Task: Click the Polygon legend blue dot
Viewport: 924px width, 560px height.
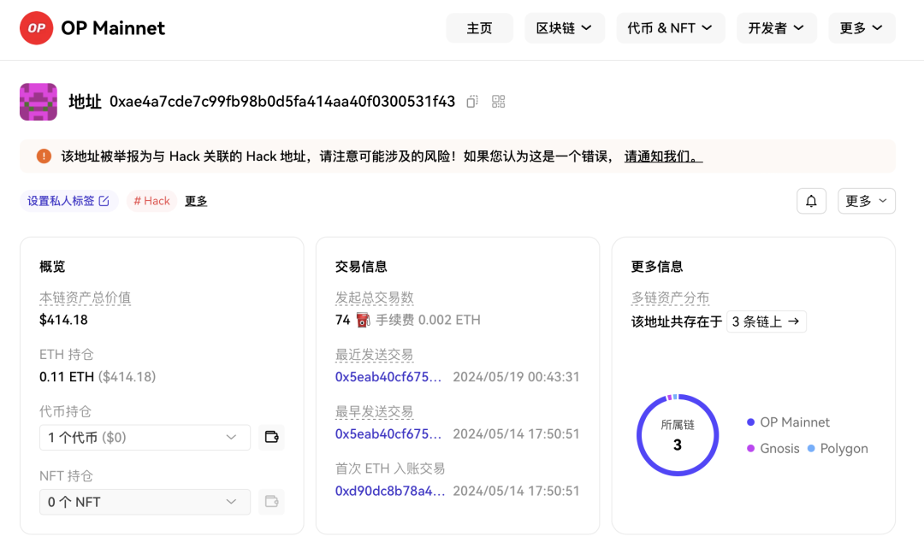Action: [x=811, y=449]
